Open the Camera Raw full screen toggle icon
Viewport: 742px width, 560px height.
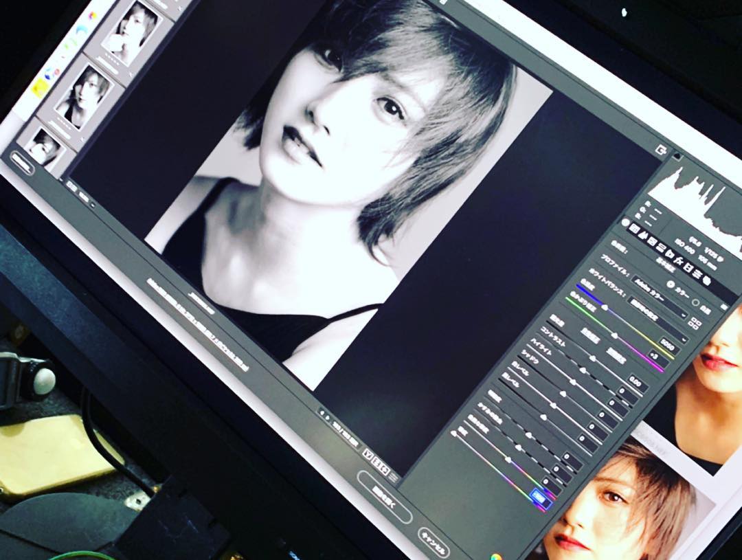coord(662,150)
